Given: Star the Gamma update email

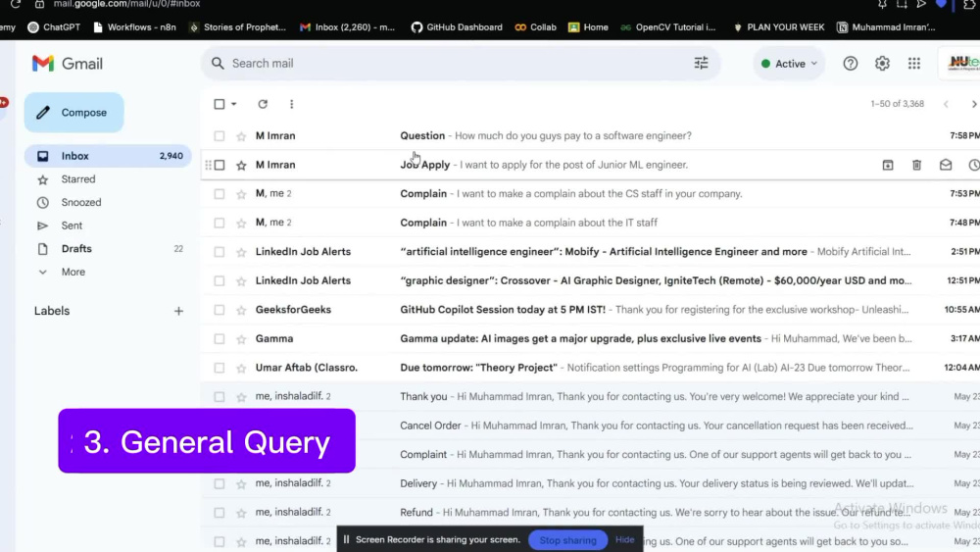Looking at the screenshot, I should [241, 339].
